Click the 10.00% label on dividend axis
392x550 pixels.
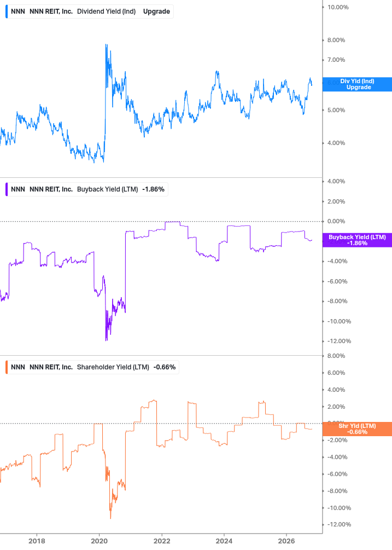(x=338, y=7)
